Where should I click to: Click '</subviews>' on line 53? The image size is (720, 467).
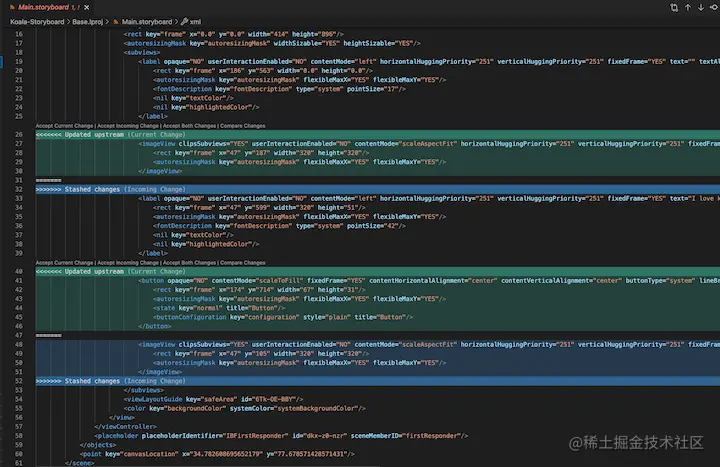pyautogui.click(x=144, y=390)
